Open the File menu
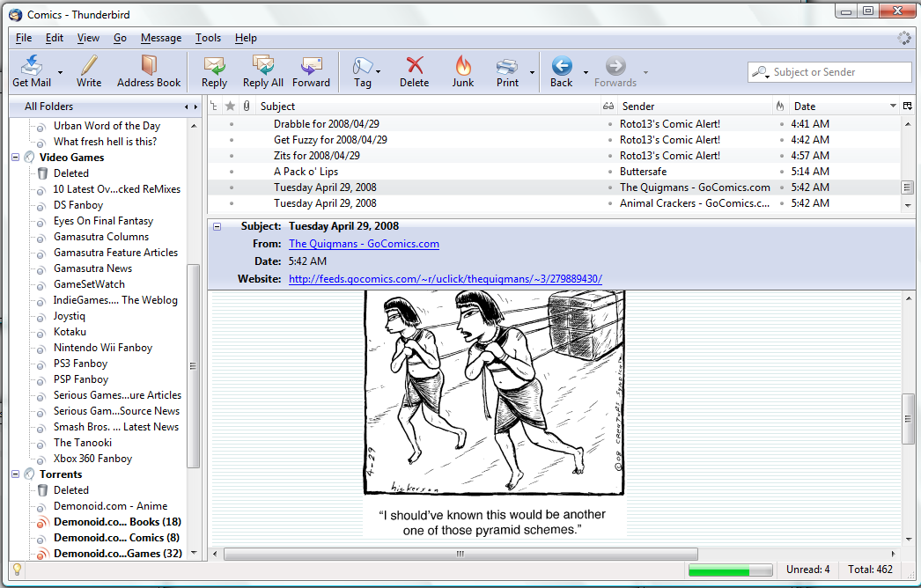The width and height of the screenshot is (921, 588). 24,38
